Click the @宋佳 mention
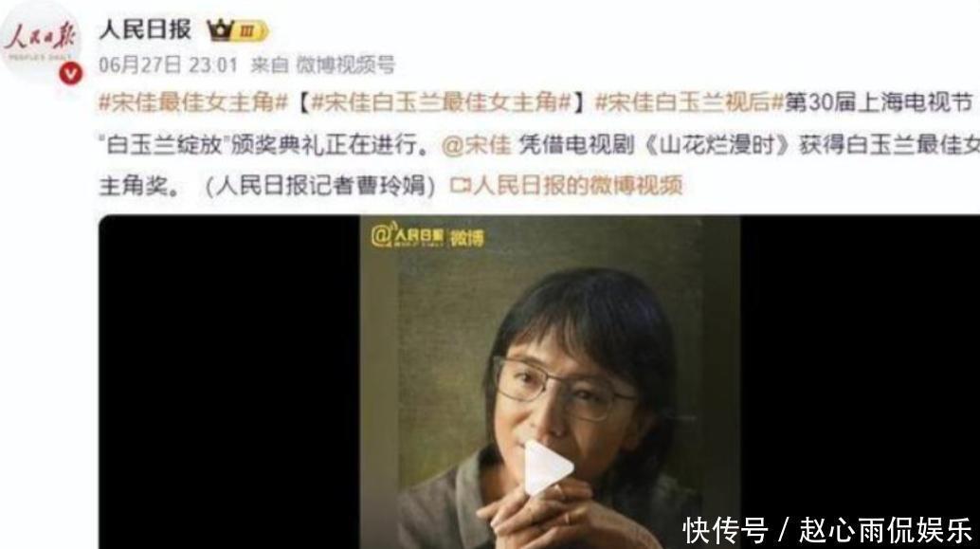980x549 pixels. 476,144
